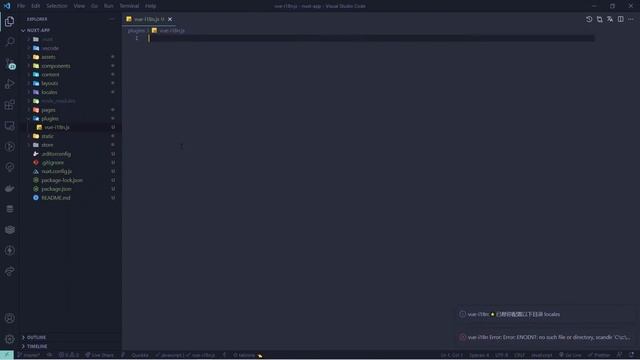Screen dimensions: 640x360
Task: Click the plugins breadcrumb segment
Action: pos(136,30)
